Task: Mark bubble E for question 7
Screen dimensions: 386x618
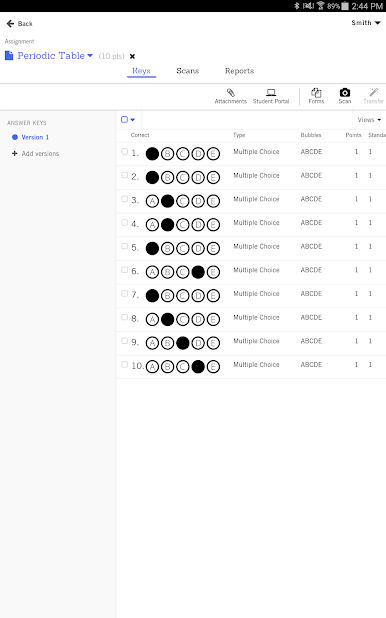Action: click(x=213, y=296)
